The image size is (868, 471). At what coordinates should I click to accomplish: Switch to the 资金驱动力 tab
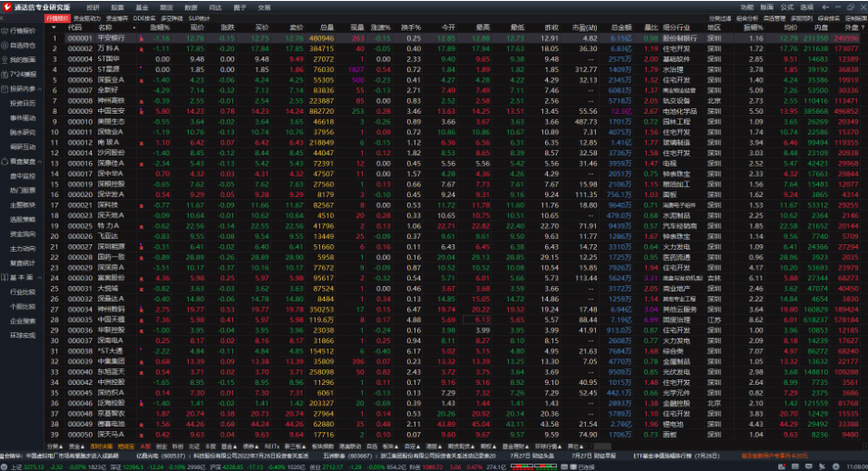pos(87,18)
